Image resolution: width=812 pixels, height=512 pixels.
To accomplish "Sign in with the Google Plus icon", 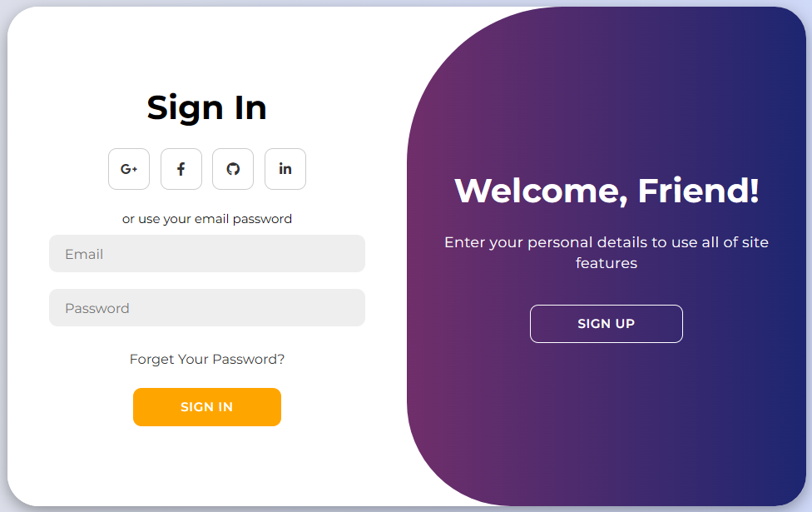I will [x=129, y=169].
